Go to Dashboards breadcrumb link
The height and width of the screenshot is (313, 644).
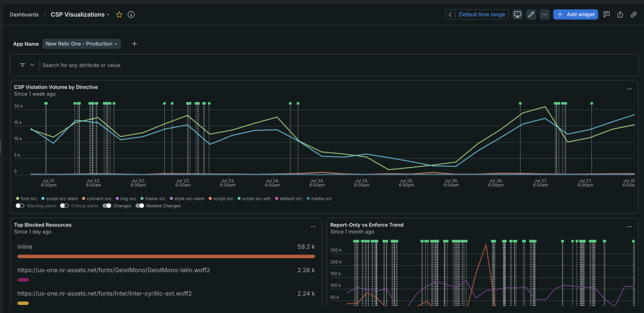[x=24, y=14]
